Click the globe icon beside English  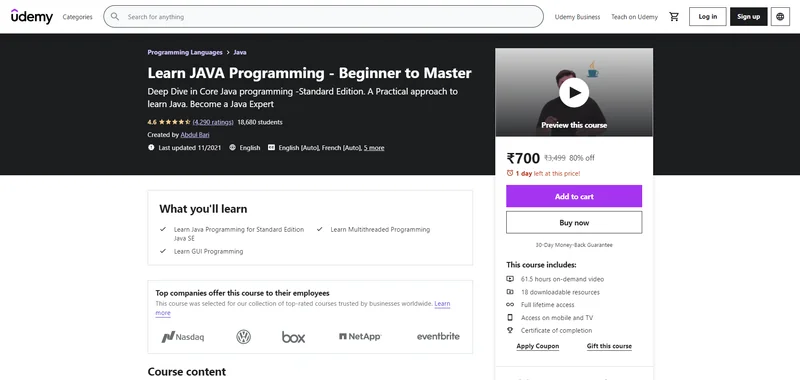click(233, 147)
